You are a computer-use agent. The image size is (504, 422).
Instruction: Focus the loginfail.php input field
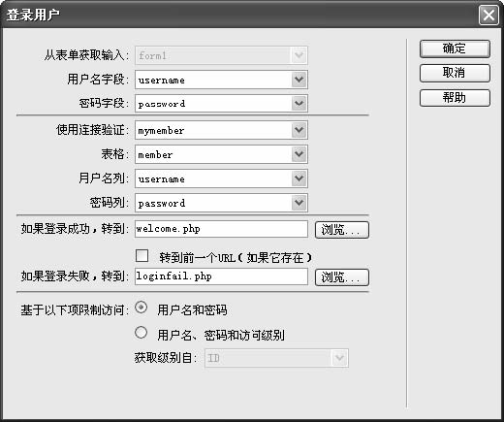221,276
